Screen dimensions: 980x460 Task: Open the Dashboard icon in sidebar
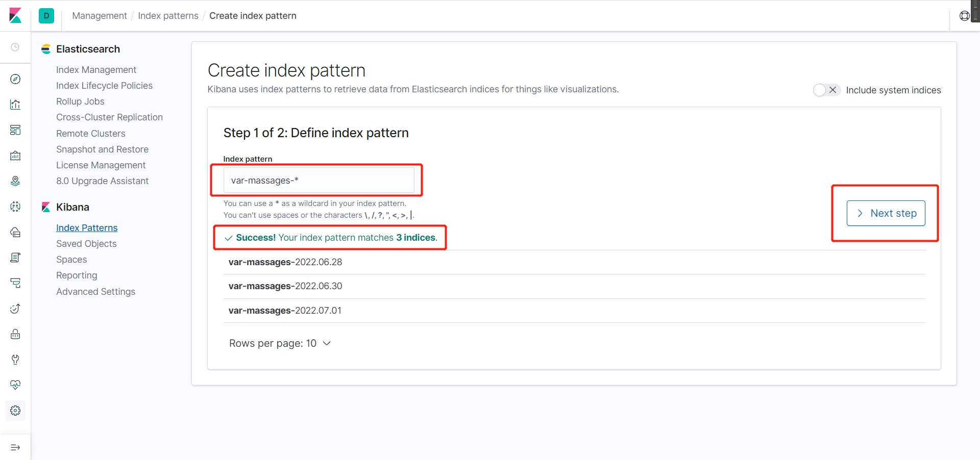pyautogui.click(x=15, y=130)
